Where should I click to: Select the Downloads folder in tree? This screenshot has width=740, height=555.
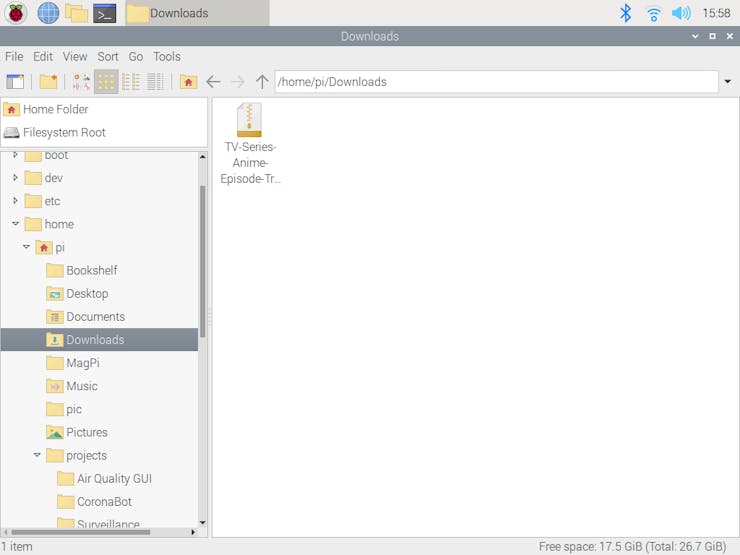pyautogui.click(x=100, y=340)
